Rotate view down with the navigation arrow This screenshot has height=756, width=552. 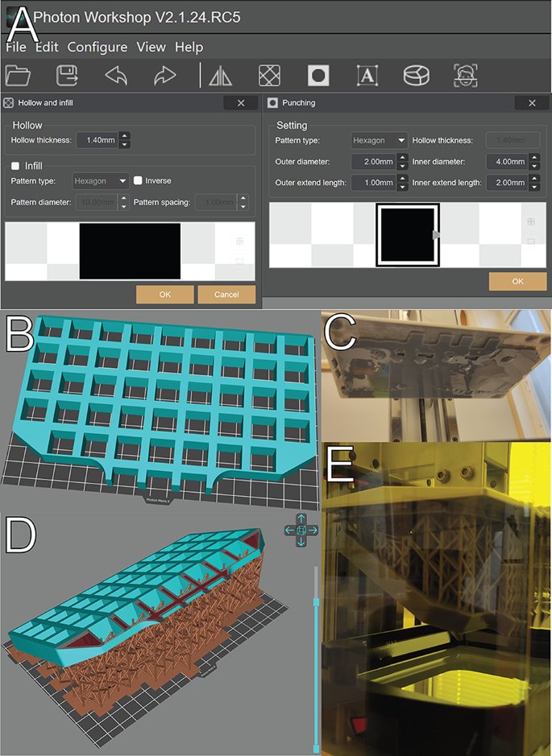tap(301, 542)
